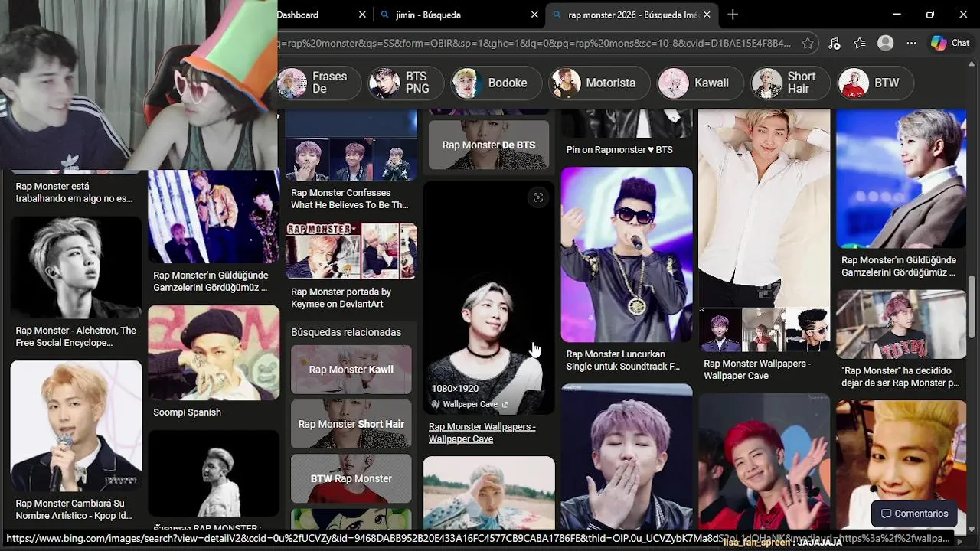Open the white-shirt Rap Monster wallpaper image
Screen dimensions: 980x551
click(x=764, y=207)
